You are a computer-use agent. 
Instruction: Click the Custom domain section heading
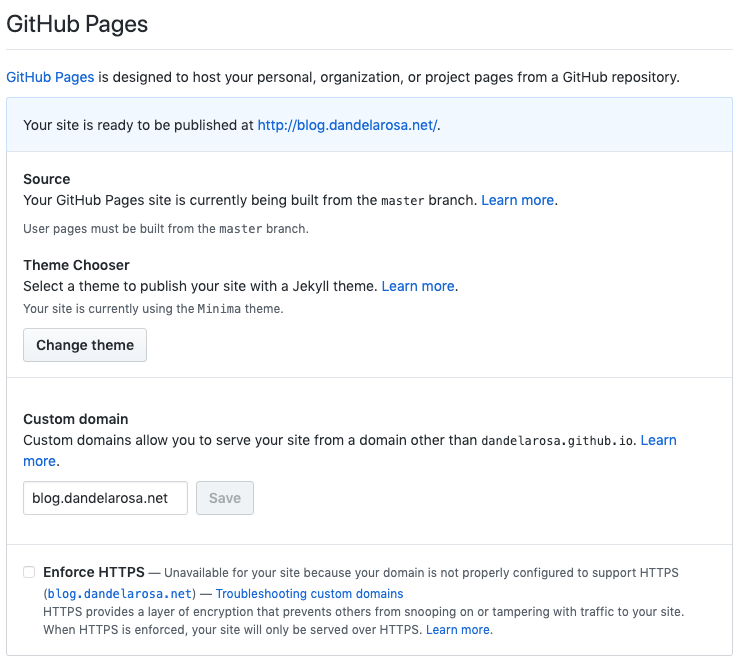coord(76,419)
